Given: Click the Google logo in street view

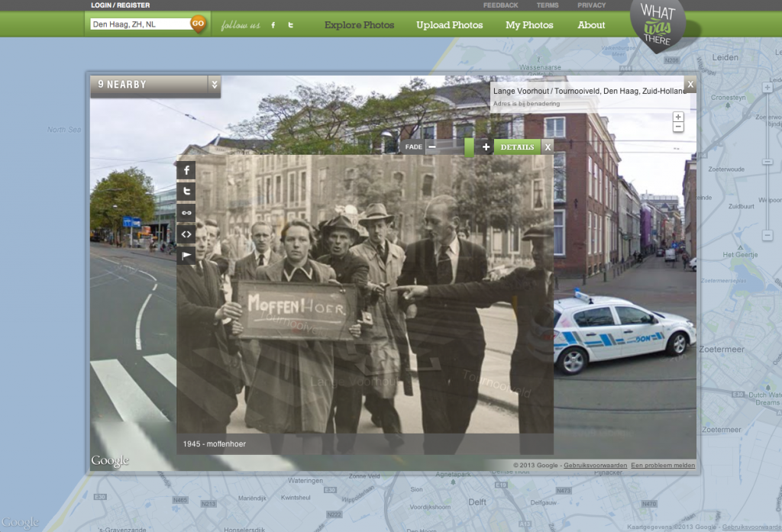Looking at the screenshot, I should tap(110, 461).
